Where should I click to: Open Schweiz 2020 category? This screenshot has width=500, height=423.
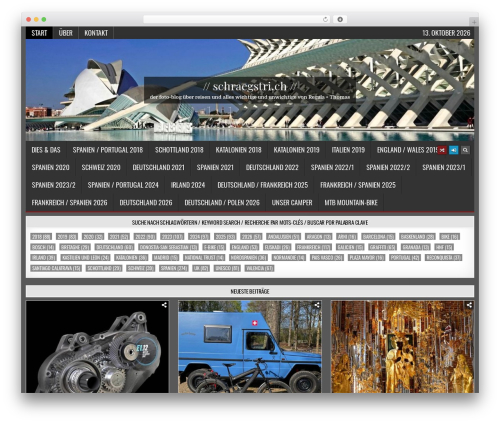tap(101, 167)
